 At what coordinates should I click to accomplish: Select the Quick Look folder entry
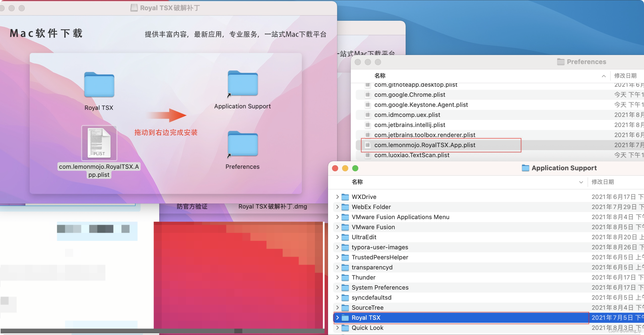pyautogui.click(x=367, y=328)
